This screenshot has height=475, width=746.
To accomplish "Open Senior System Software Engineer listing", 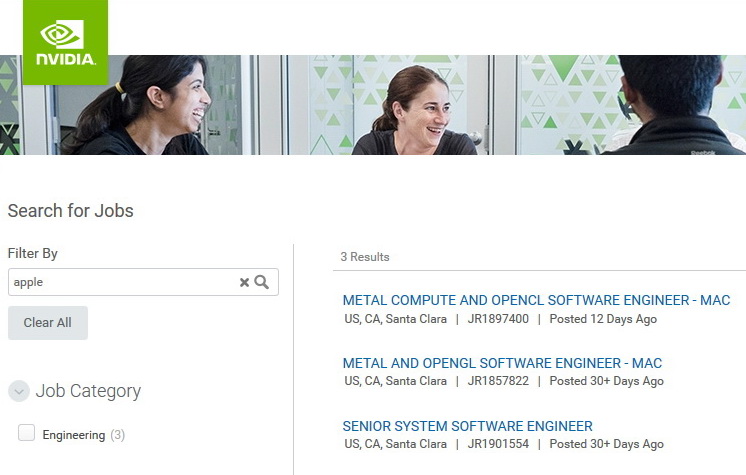I will [x=467, y=426].
